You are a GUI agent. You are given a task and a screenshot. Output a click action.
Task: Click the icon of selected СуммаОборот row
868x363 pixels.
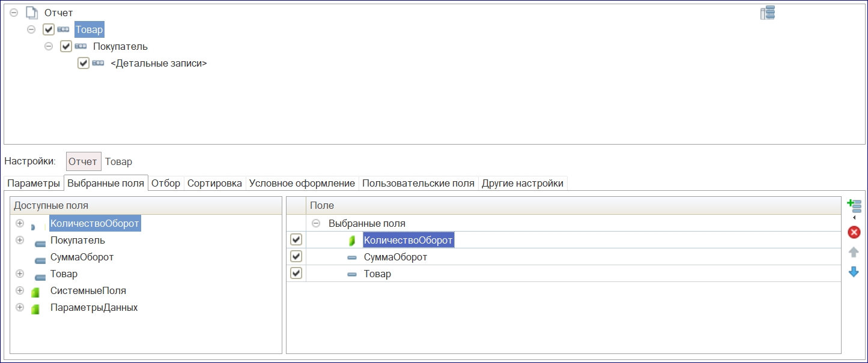coord(352,257)
